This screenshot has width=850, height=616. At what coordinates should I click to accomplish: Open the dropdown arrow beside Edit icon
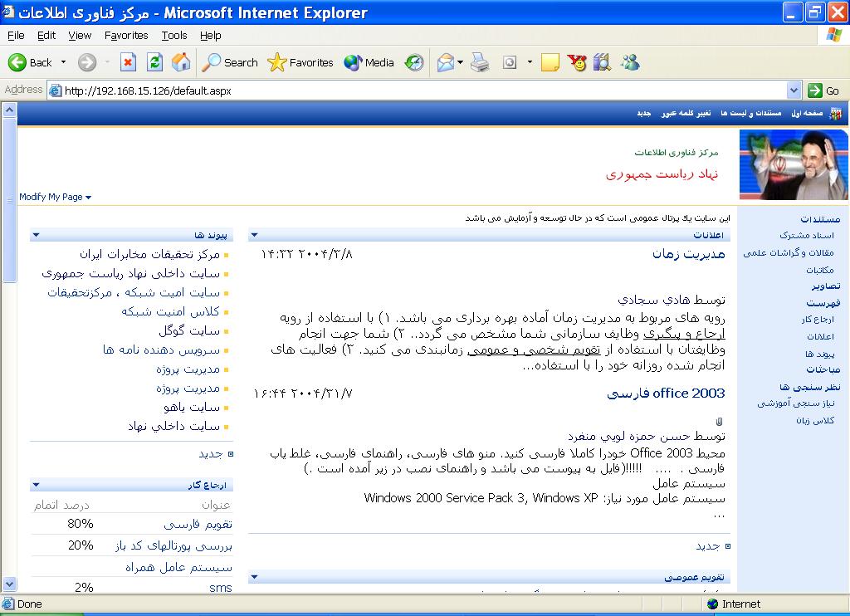pyautogui.click(x=530, y=62)
